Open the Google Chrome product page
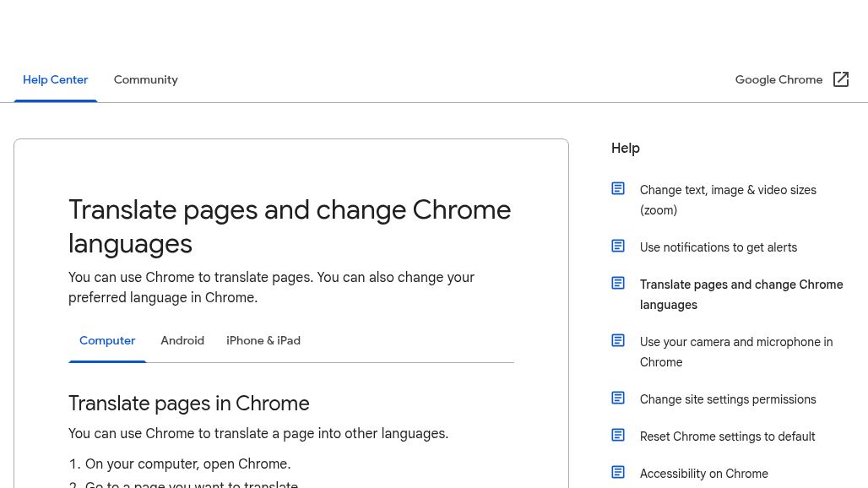Viewport: 868px width, 488px height. coord(778,79)
